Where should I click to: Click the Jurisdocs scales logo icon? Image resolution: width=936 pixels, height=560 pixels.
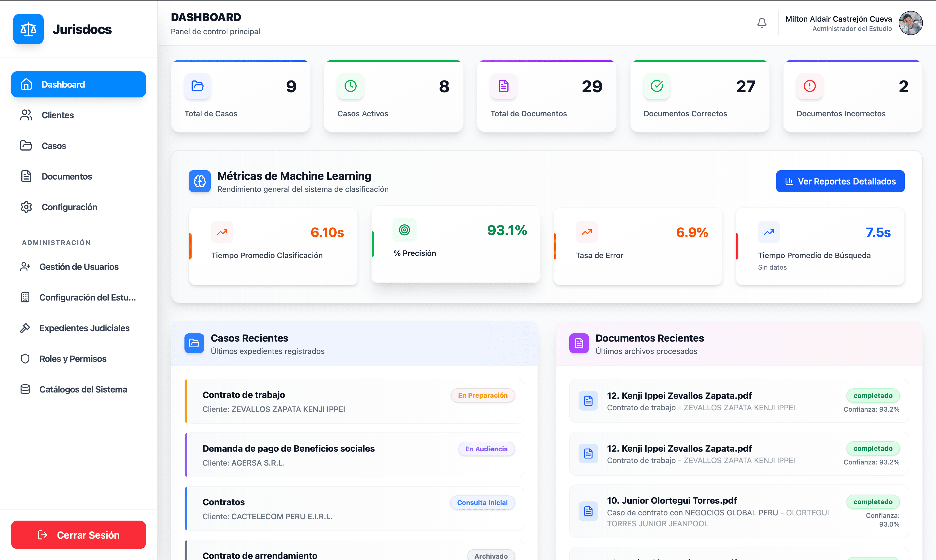[28, 29]
